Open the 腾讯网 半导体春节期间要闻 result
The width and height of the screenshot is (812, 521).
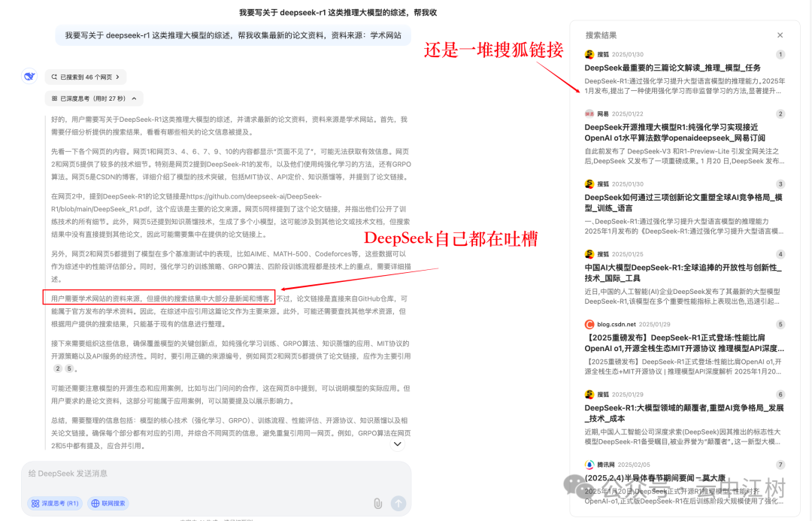655,478
